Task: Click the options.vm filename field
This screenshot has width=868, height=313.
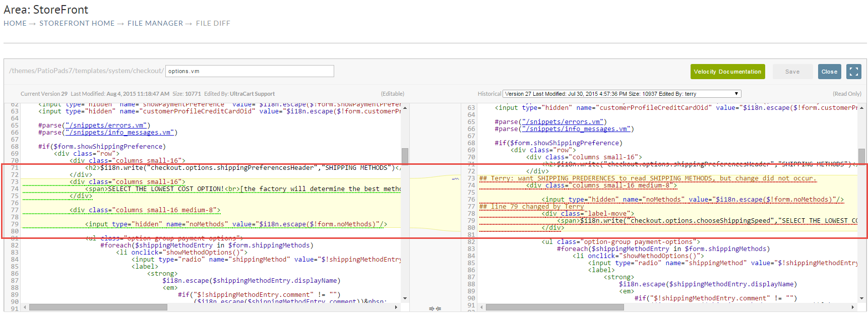Action: [250, 71]
